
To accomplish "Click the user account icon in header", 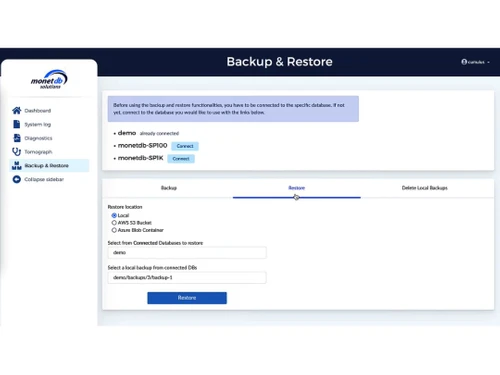I will tap(464, 62).
